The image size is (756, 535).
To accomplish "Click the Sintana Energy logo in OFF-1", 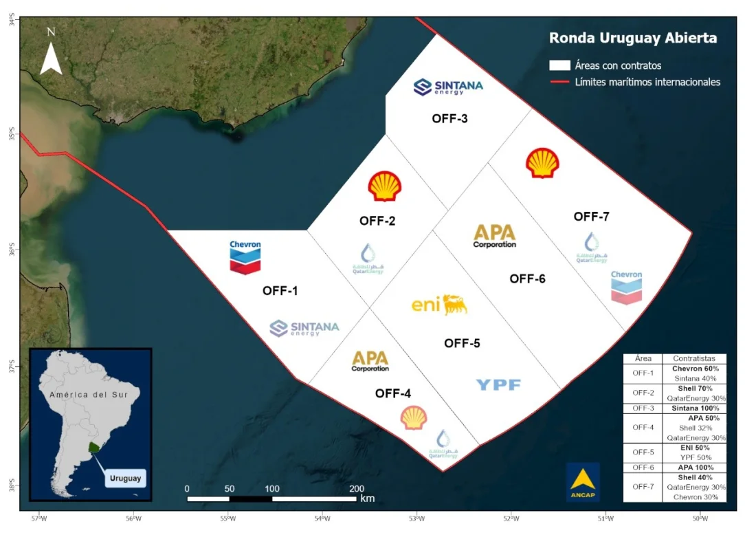I will [304, 328].
